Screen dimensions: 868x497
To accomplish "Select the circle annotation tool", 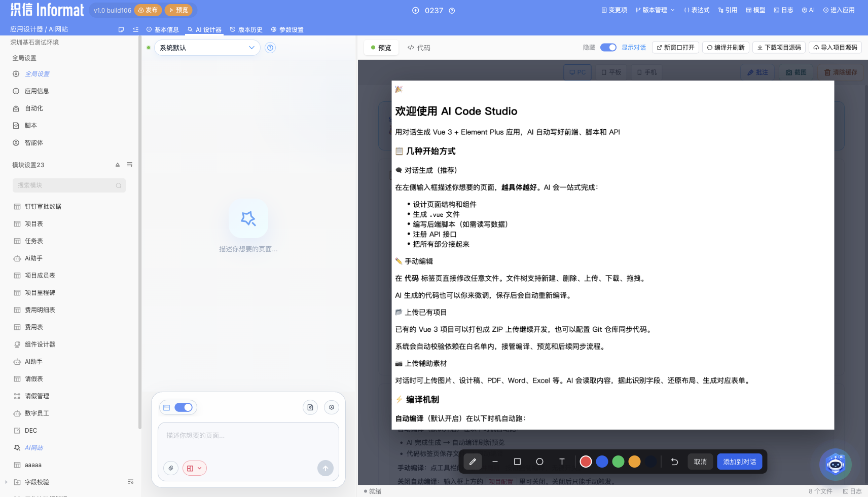I will click(539, 462).
